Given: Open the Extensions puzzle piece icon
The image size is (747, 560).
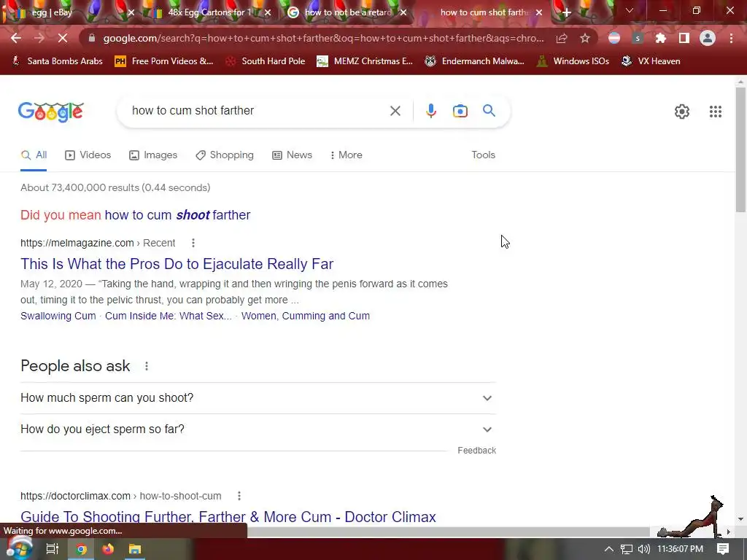Looking at the screenshot, I should coord(661,38).
